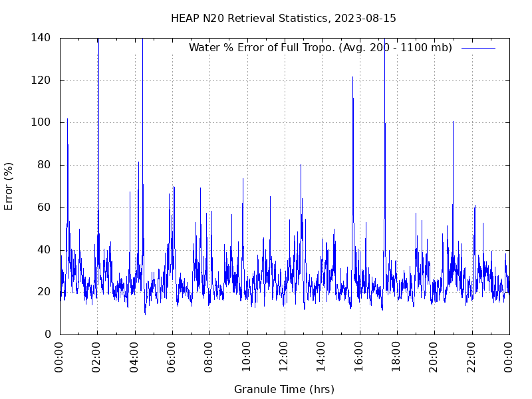This screenshot has width=532, height=399.
Task: Click the y-axis tick label 60
Action: (x=44, y=207)
